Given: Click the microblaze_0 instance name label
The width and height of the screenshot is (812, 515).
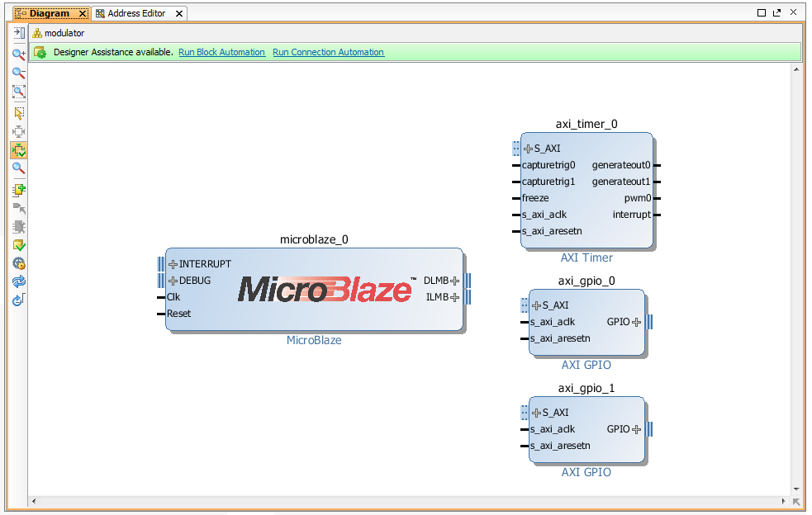Looking at the screenshot, I should point(314,239).
